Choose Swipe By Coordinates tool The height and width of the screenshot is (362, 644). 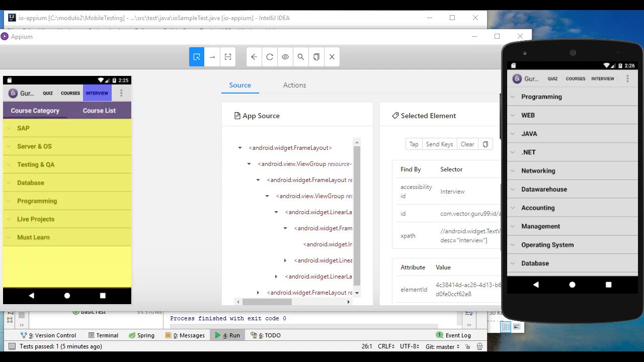(x=212, y=57)
